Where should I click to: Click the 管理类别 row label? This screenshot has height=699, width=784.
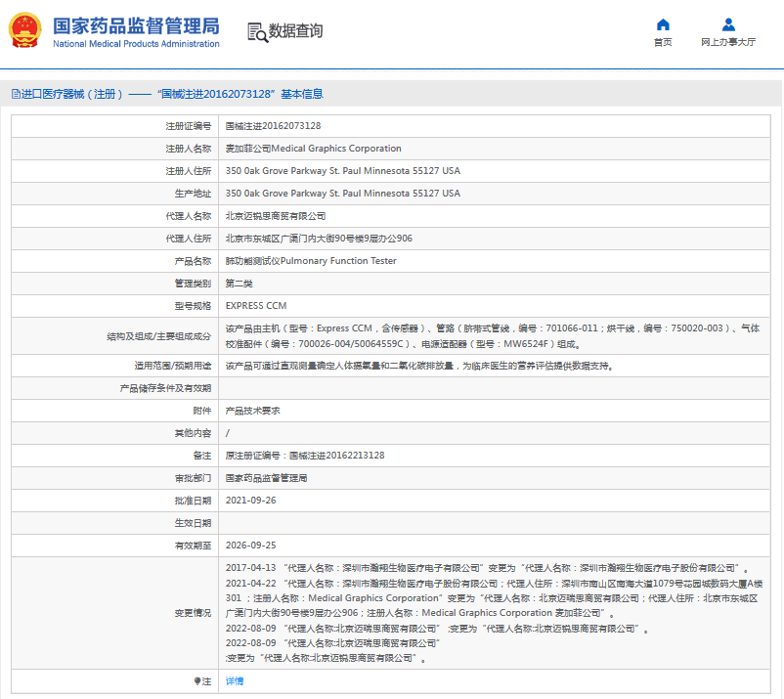coord(193,284)
